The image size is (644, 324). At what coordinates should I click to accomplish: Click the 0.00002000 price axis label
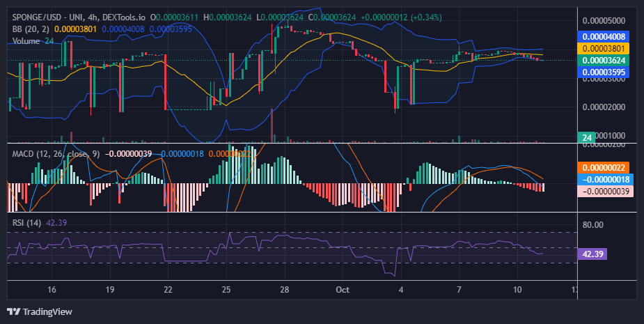click(604, 107)
